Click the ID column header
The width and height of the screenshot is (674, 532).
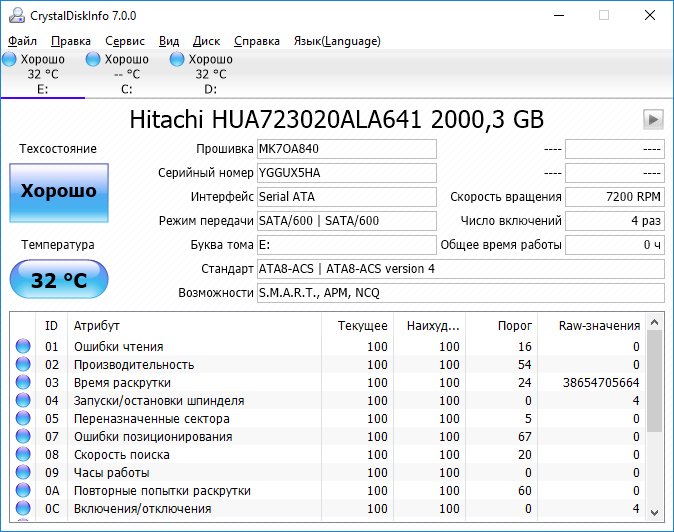click(x=51, y=326)
